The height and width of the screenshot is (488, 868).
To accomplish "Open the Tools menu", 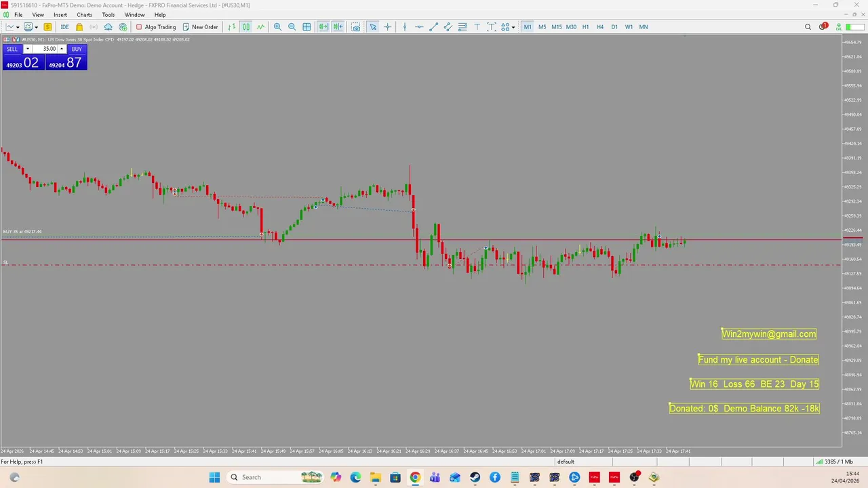I will [x=108, y=15].
